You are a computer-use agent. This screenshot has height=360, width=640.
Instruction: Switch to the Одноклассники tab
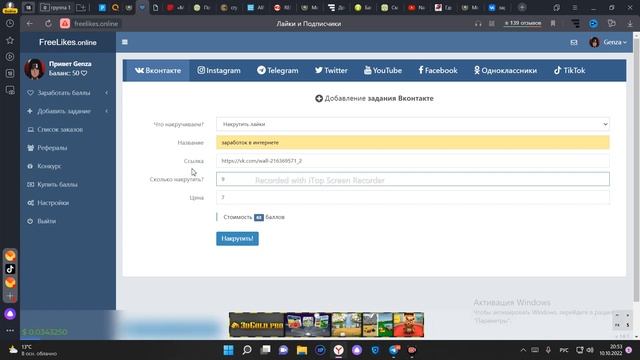click(505, 70)
